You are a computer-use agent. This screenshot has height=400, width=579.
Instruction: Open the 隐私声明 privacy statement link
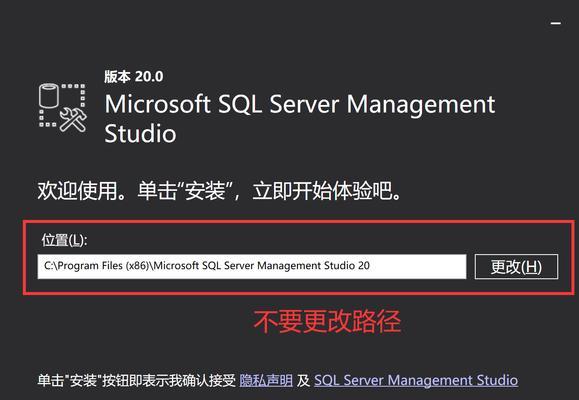(x=266, y=380)
